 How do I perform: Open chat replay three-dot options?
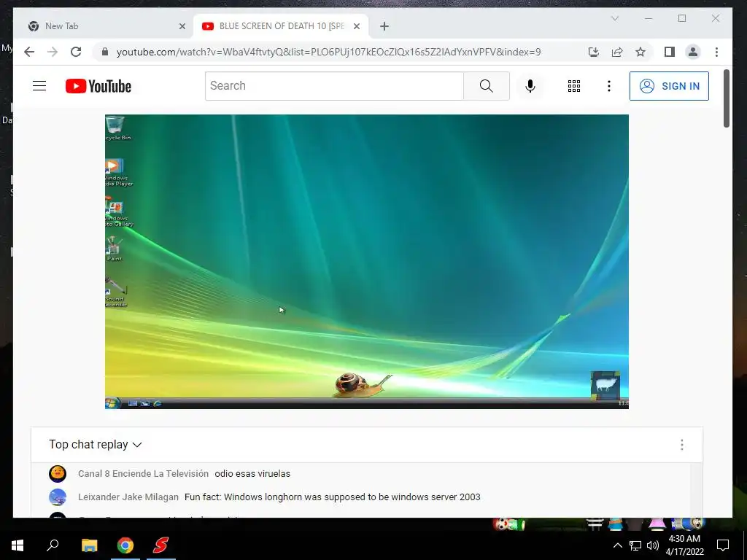682,444
